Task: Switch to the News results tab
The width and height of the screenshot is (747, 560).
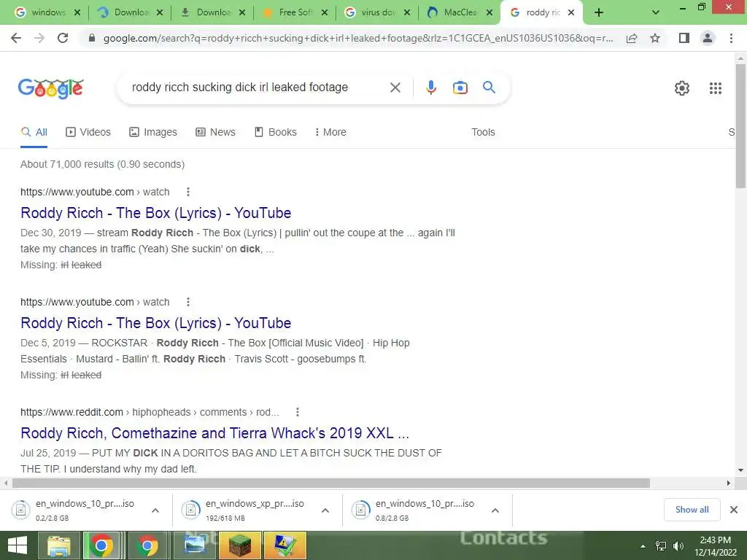Action: click(215, 133)
